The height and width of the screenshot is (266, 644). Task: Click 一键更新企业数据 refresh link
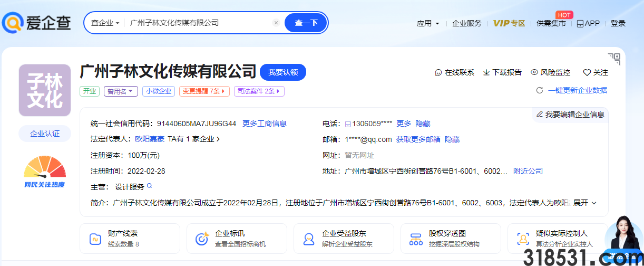(x=572, y=90)
